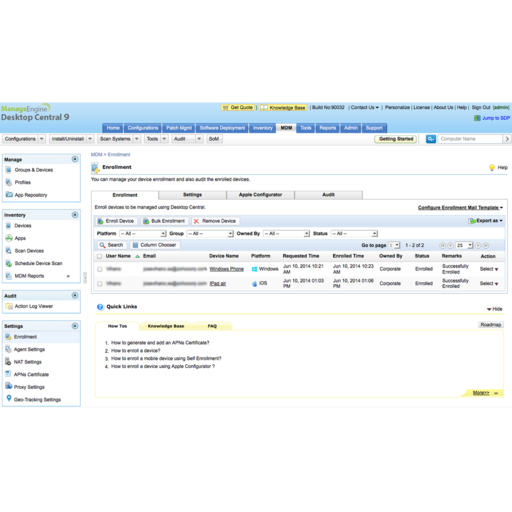Viewport: 512px width, 512px height.
Task: Open Apps under Inventory
Action: tap(20, 238)
